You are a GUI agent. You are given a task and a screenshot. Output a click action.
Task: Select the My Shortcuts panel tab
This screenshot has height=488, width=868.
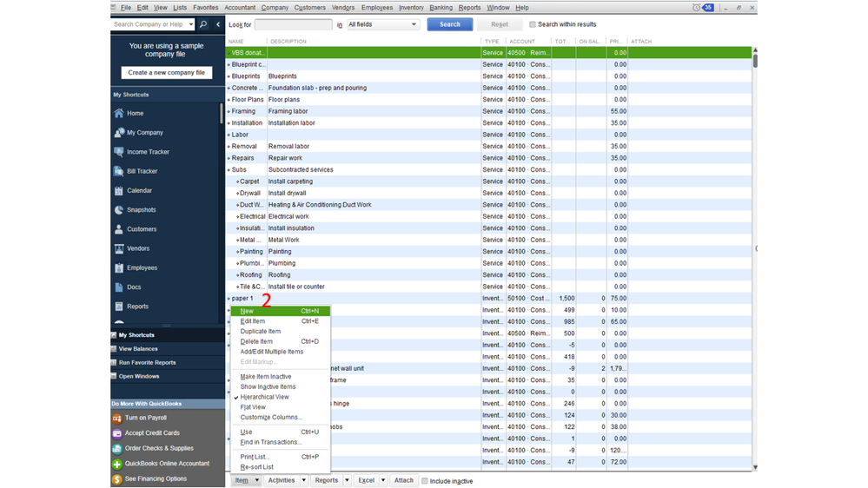click(167, 335)
